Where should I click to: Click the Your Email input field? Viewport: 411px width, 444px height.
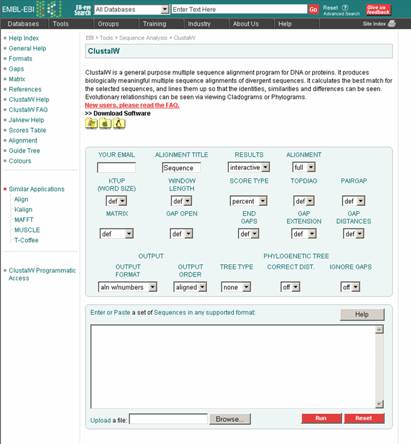click(x=116, y=168)
